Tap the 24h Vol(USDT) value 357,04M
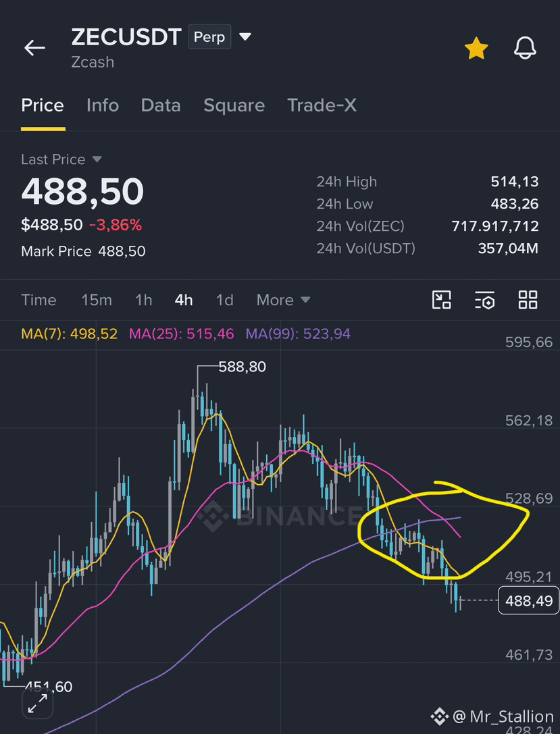The width and height of the screenshot is (560, 734). click(508, 248)
